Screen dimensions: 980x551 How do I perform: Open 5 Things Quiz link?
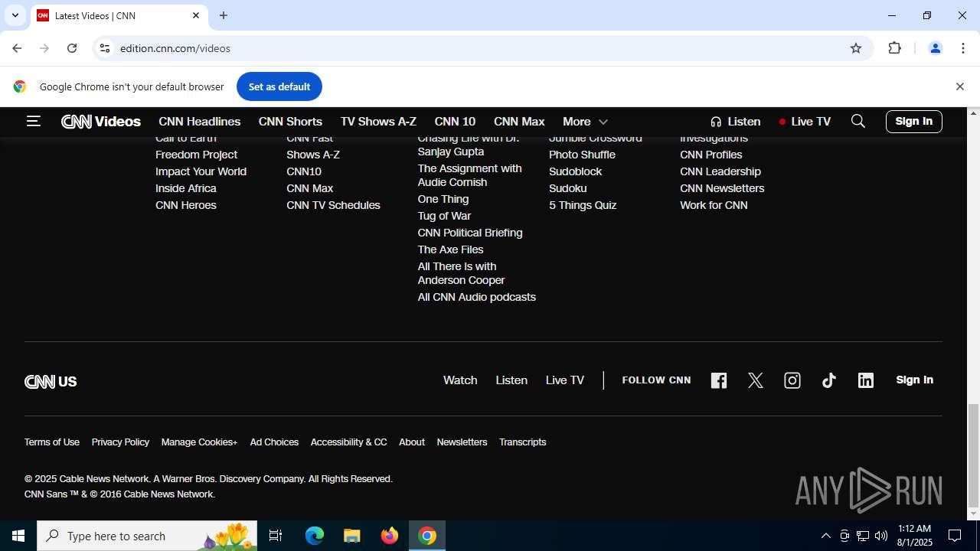pos(583,205)
